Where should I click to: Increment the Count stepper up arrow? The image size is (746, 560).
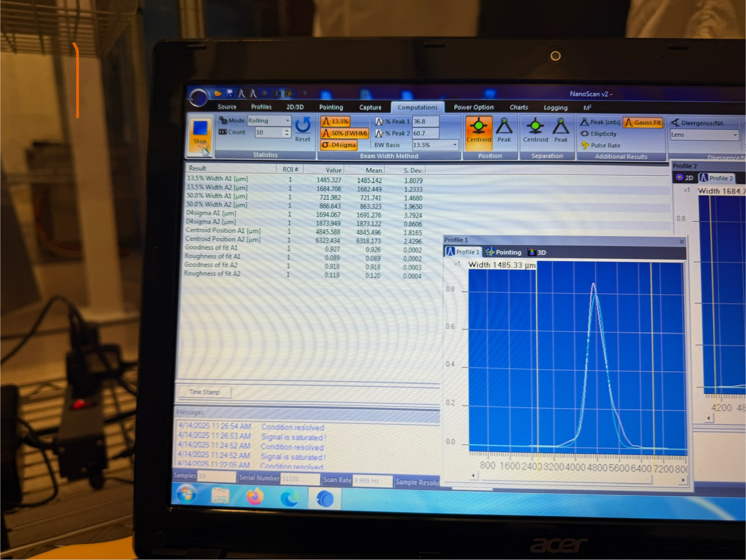(287, 130)
